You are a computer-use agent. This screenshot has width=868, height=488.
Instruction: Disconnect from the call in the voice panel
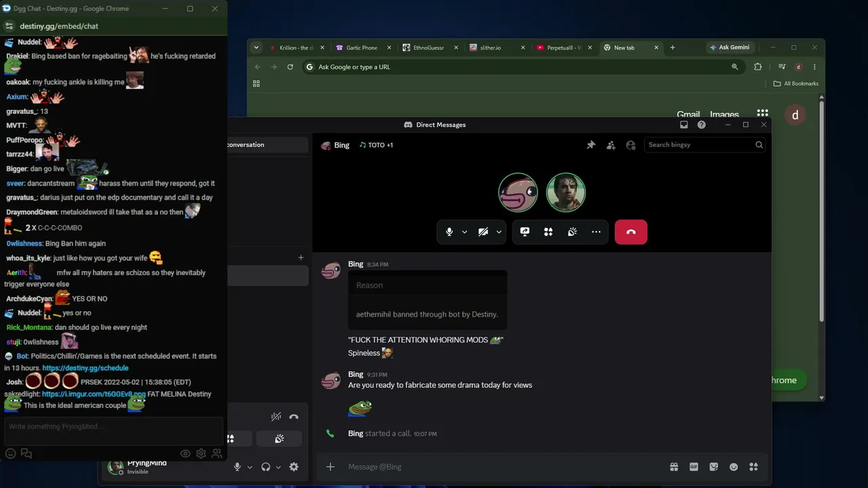294,417
